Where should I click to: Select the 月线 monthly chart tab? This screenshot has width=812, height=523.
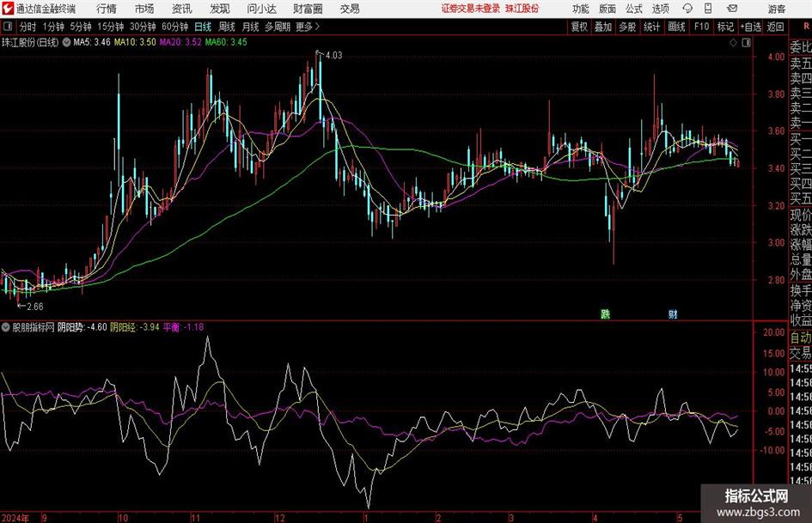pyautogui.click(x=250, y=27)
